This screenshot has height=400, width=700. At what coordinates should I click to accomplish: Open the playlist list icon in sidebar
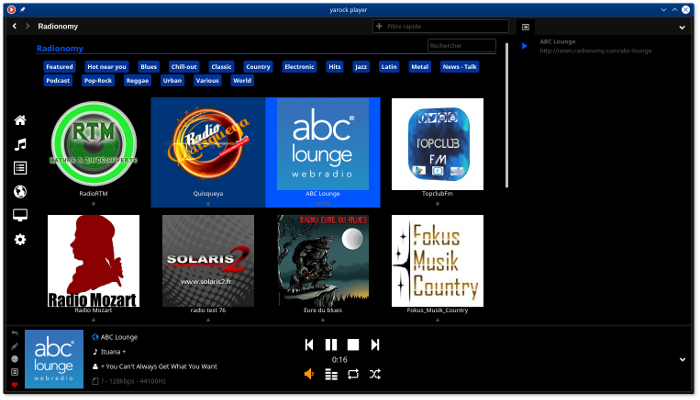(x=20, y=168)
